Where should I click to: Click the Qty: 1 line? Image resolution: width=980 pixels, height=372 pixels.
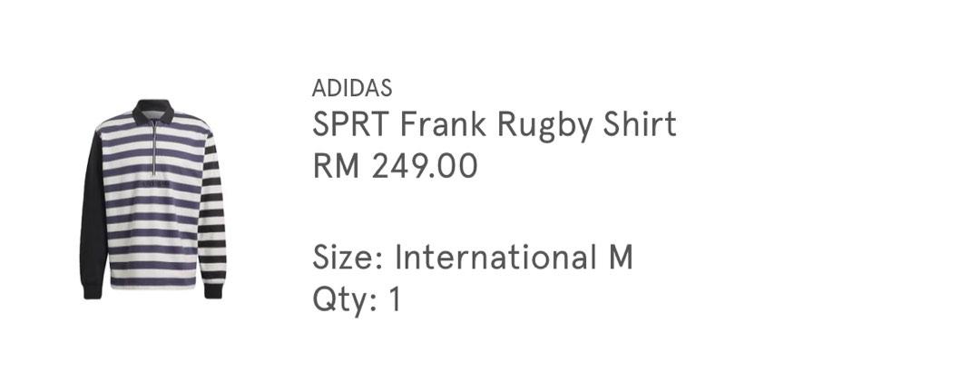pyautogui.click(x=356, y=300)
